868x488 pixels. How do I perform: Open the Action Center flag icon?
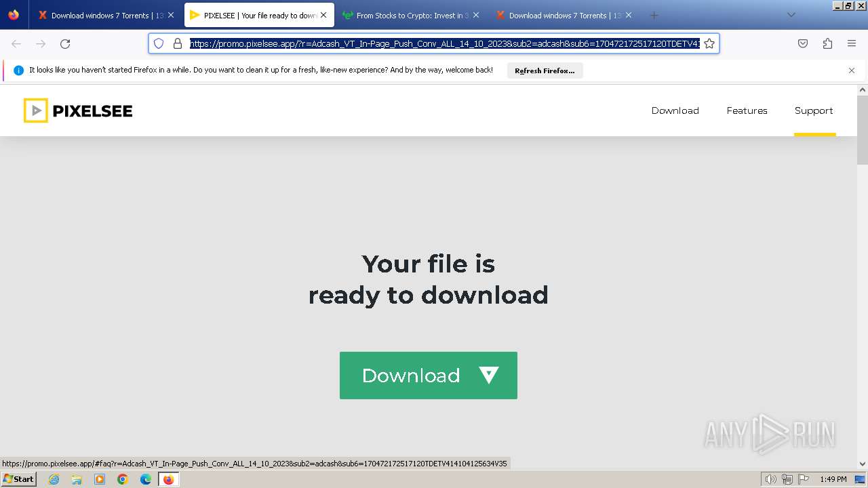click(804, 479)
